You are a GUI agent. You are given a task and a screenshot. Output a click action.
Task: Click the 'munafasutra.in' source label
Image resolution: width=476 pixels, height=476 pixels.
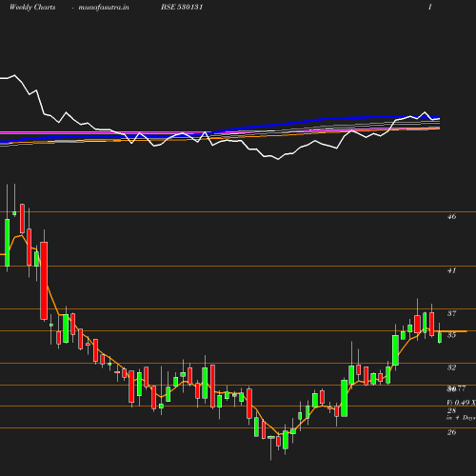click(x=104, y=7)
